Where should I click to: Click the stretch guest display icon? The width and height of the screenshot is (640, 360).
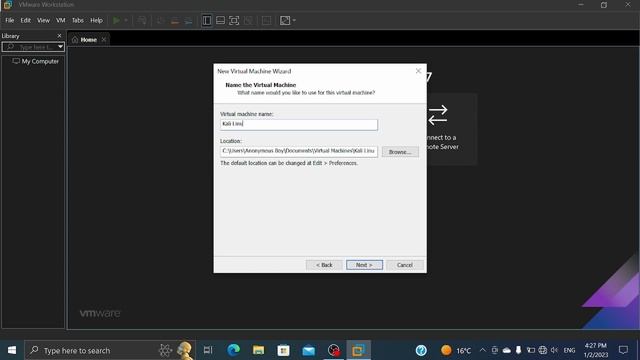click(285, 20)
